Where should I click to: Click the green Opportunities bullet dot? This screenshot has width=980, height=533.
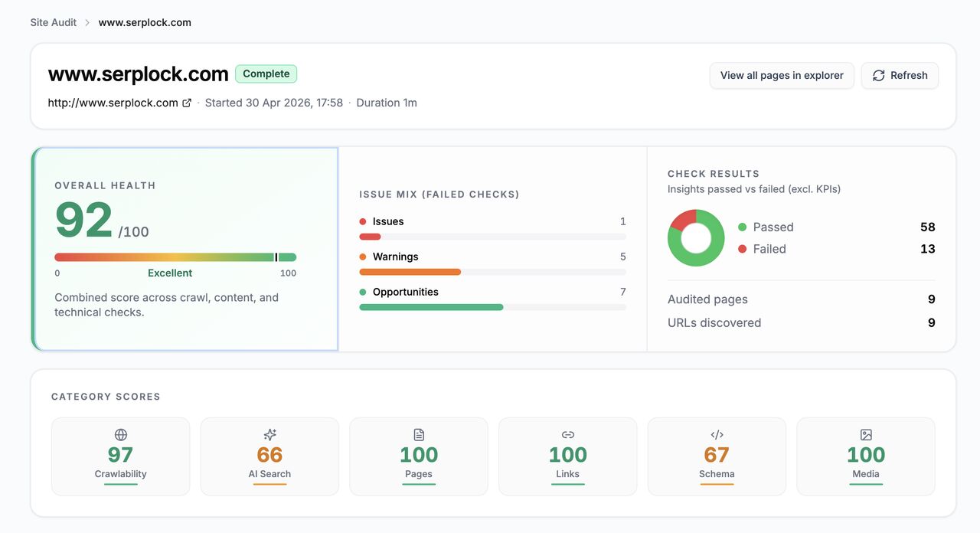coord(363,292)
